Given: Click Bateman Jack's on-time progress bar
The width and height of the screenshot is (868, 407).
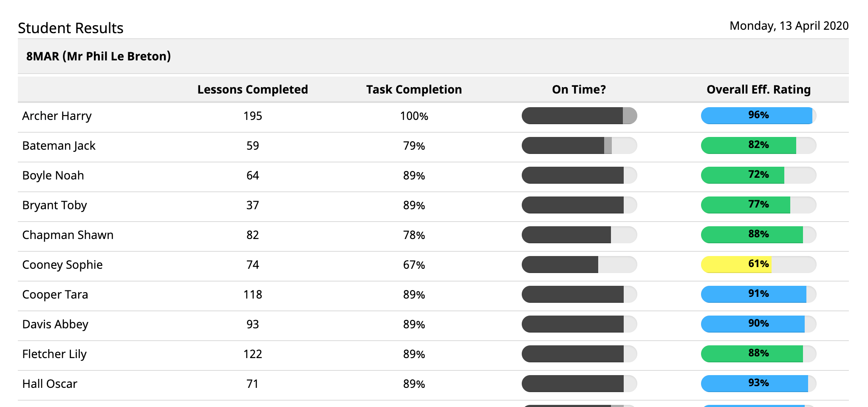Looking at the screenshot, I should pyautogui.click(x=579, y=145).
